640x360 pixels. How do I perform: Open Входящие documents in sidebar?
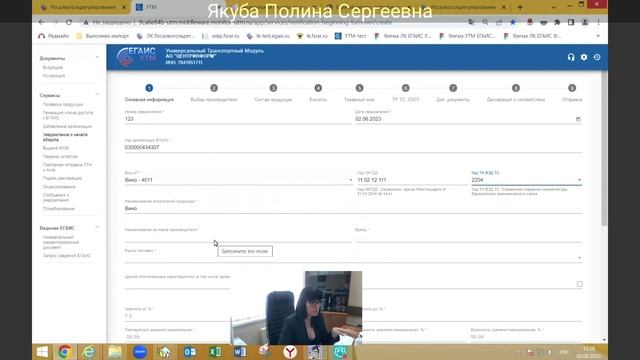(53, 67)
